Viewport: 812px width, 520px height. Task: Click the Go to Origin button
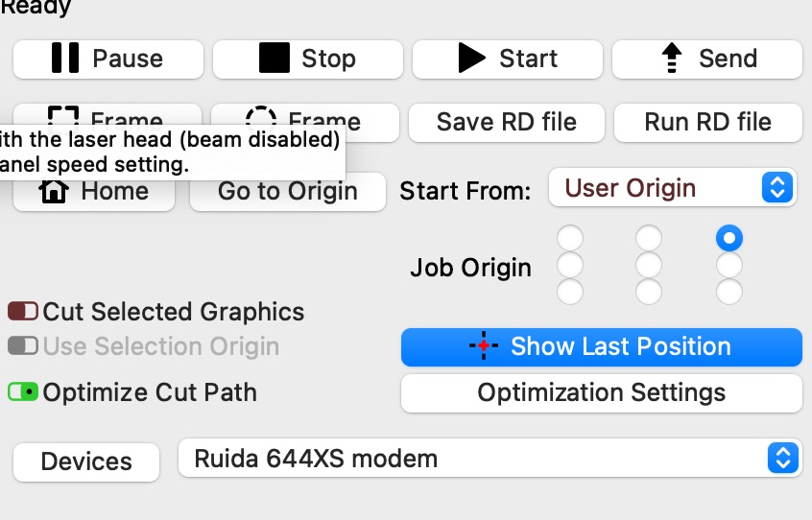tap(288, 192)
